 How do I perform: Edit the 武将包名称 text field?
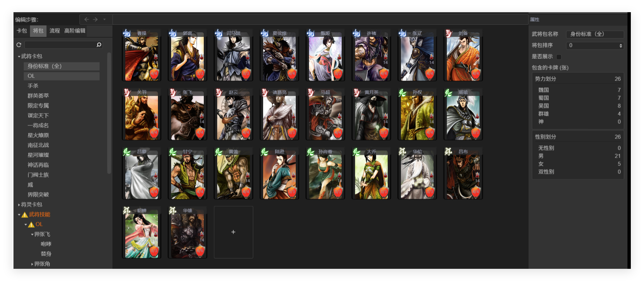[x=595, y=34]
